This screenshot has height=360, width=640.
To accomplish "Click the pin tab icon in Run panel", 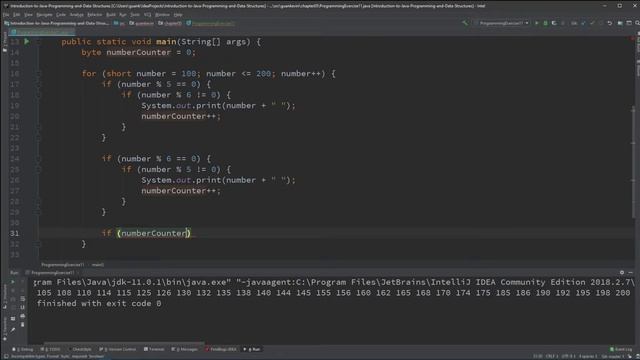I will 13,330.
